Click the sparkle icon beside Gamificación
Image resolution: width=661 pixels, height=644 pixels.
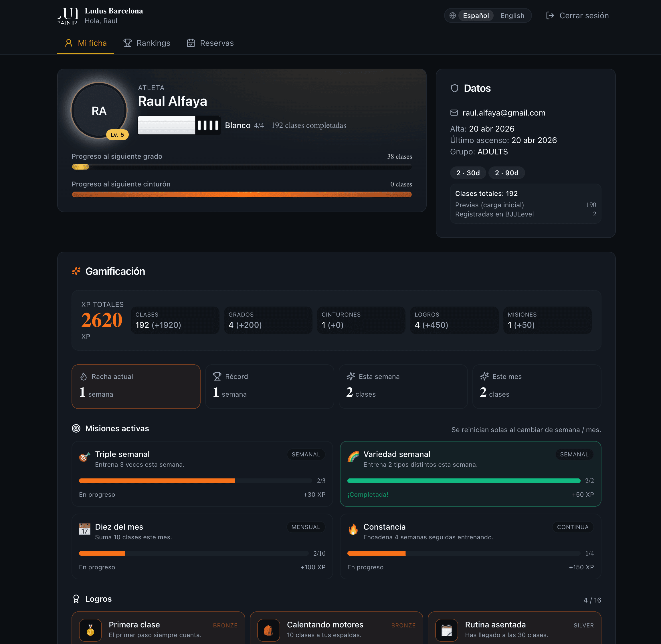pyautogui.click(x=76, y=271)
